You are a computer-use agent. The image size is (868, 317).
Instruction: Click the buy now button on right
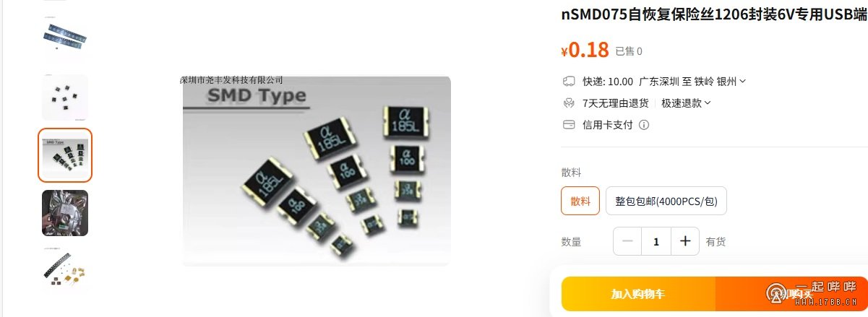point(791,294)
